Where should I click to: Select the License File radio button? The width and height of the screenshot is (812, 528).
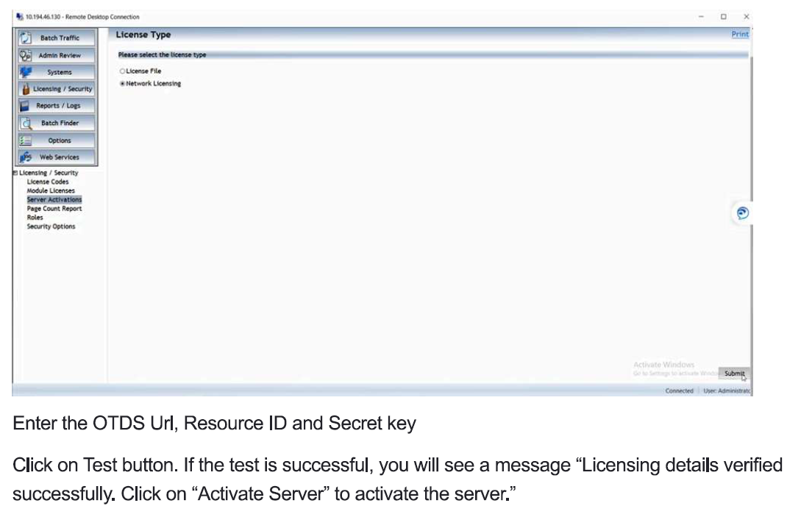pos(122,71)
